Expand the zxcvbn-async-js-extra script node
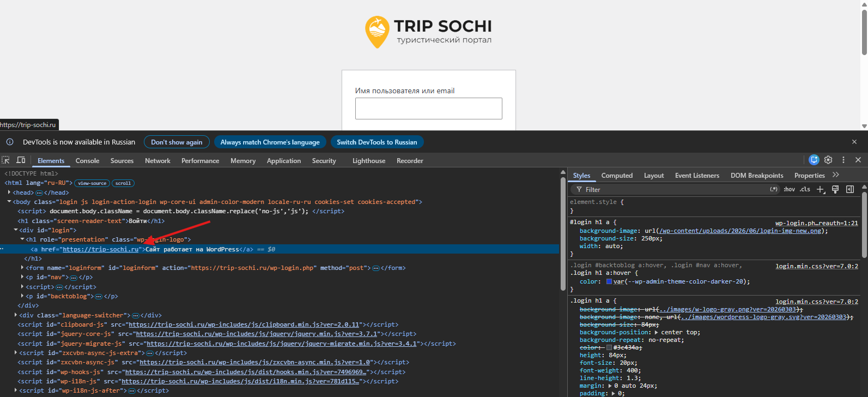This screenshot has width=868, height=397. 16,352
